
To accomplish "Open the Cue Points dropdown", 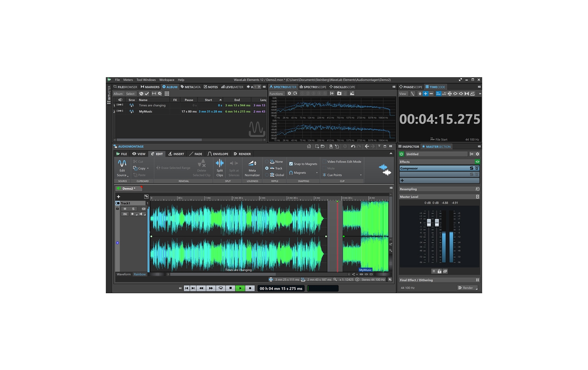I will tap(361, 175).
